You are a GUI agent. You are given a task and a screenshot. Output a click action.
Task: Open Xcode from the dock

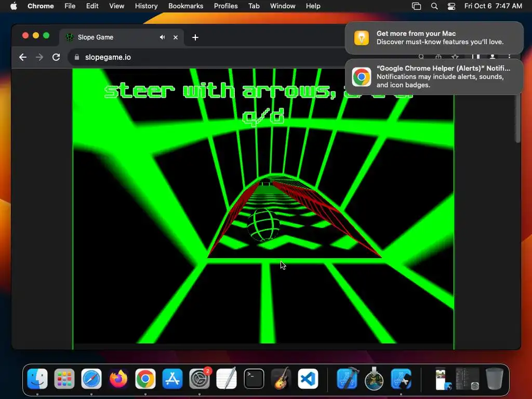coord(347,379)
